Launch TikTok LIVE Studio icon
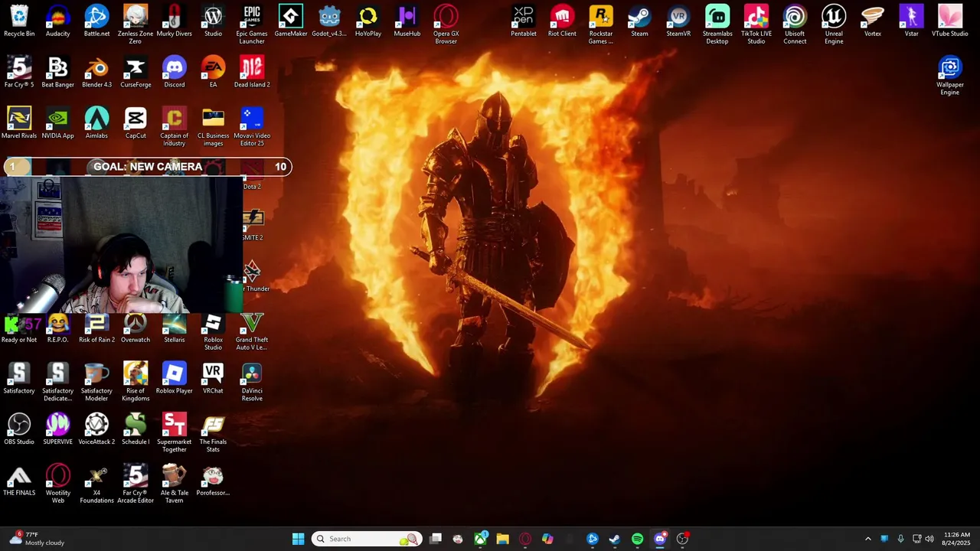The width and height of the screenshot is (980, 551). tap(756, 24)
